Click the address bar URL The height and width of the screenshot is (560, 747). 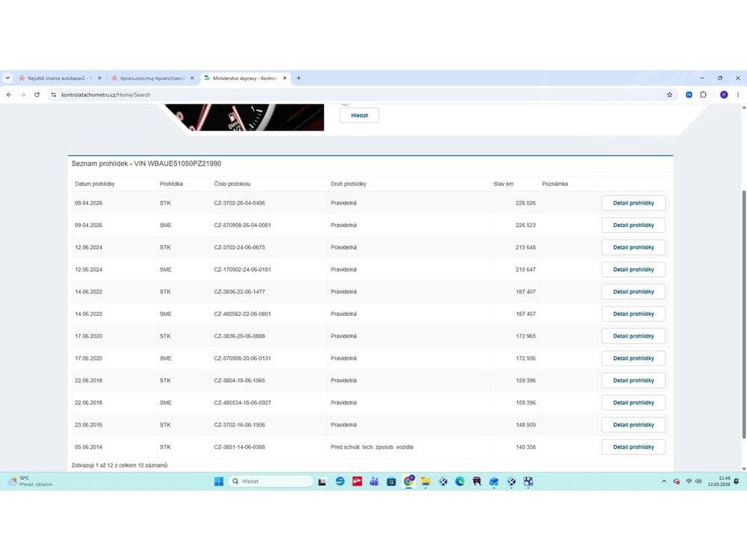106,95
